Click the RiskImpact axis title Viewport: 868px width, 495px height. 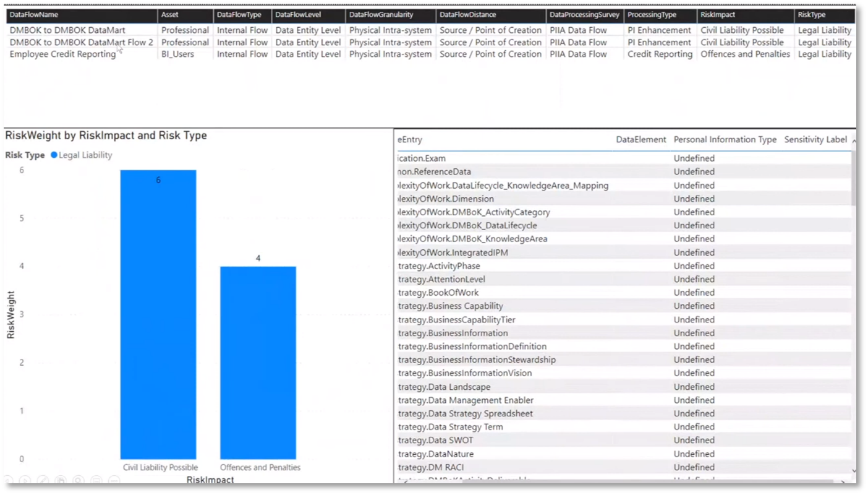point(210,480)
